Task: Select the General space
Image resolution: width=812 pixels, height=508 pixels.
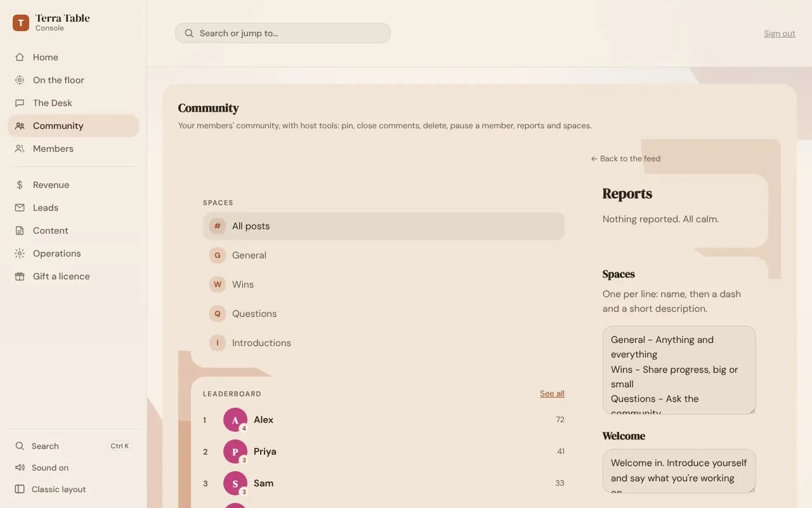Action: click(x=384, y=255)
